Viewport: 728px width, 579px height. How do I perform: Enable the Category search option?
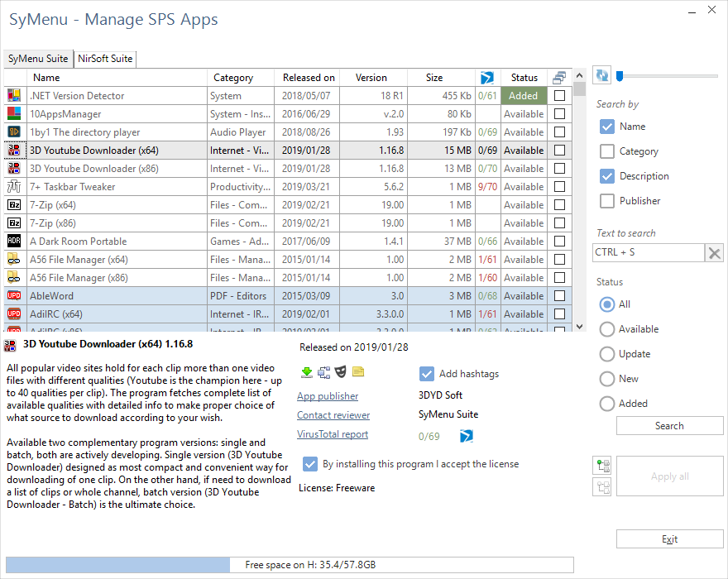(607, 151)
